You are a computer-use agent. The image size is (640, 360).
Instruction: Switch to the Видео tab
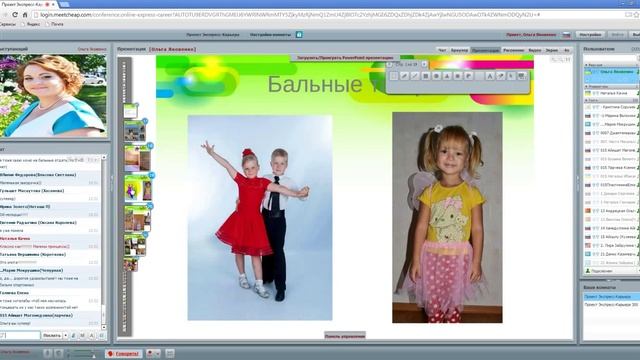(x=534, y=50)
